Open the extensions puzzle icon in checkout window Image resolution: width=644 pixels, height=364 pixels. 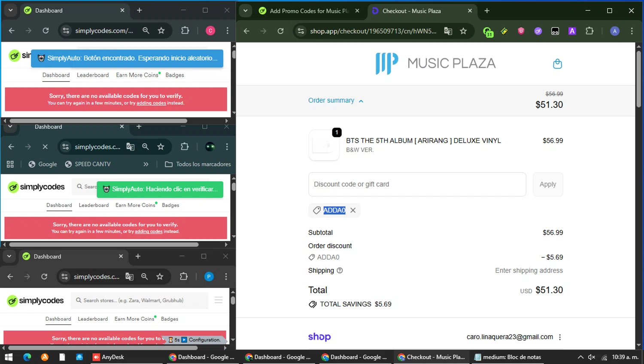589,31
